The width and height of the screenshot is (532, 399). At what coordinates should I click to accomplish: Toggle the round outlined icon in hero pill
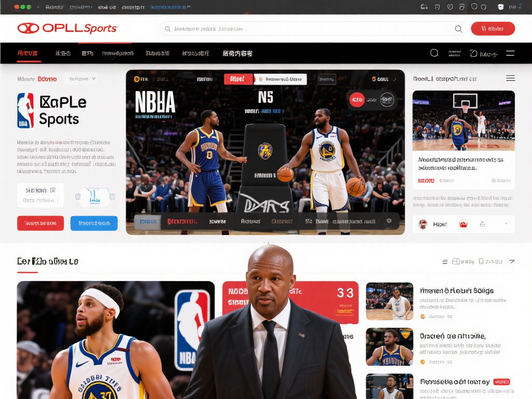click(x=387, y=100)
